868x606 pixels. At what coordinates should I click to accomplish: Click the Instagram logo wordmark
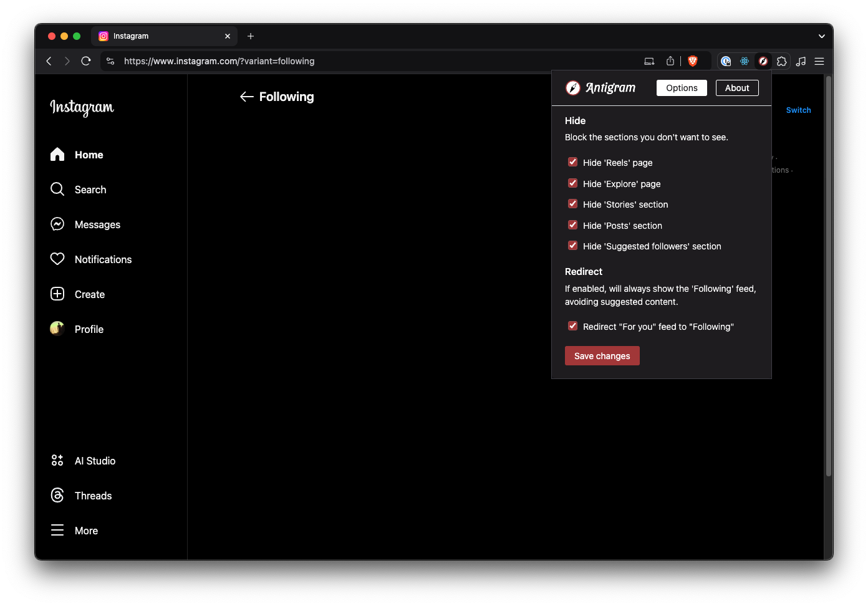click(x=82, y=107)
